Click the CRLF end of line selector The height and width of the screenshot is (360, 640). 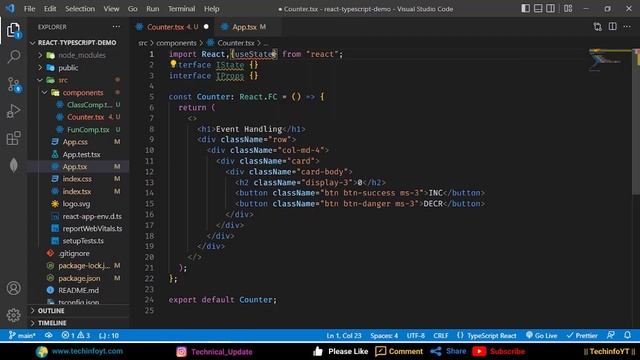(440, 336)
